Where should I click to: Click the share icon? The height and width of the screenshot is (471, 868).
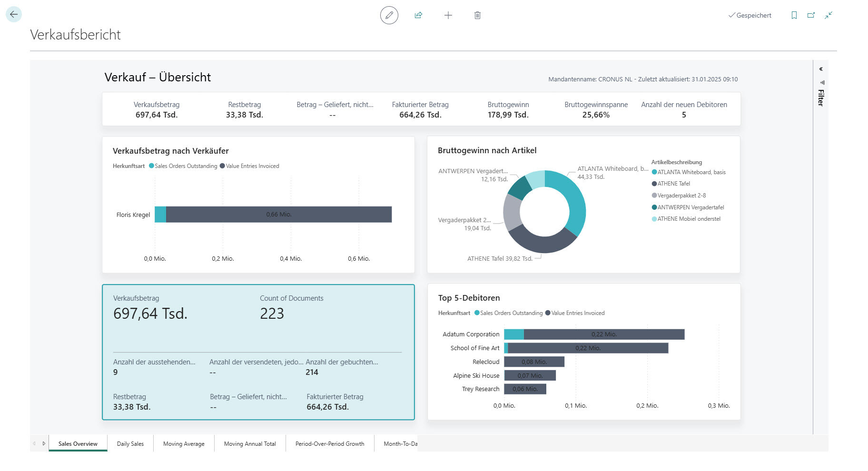418,15
